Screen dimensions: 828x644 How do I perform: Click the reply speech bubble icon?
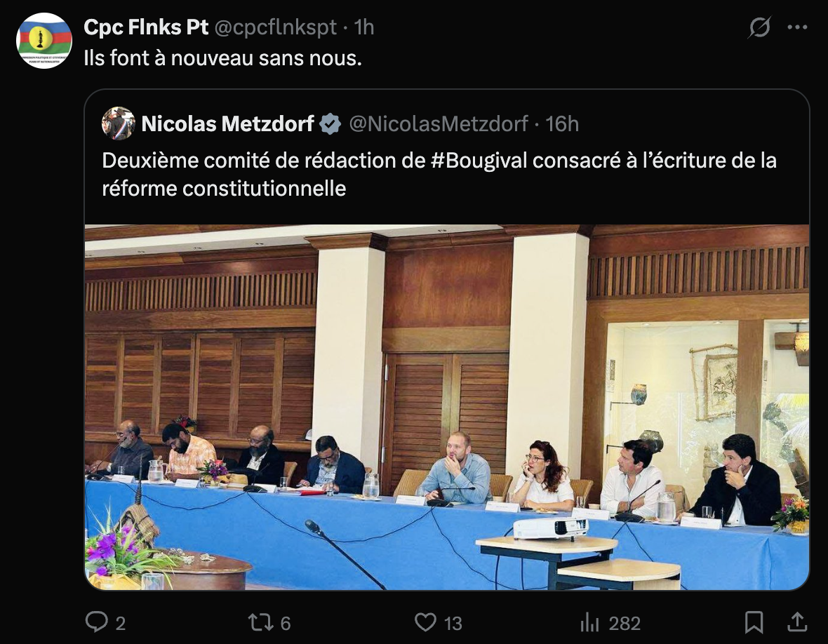click(95, 622)
